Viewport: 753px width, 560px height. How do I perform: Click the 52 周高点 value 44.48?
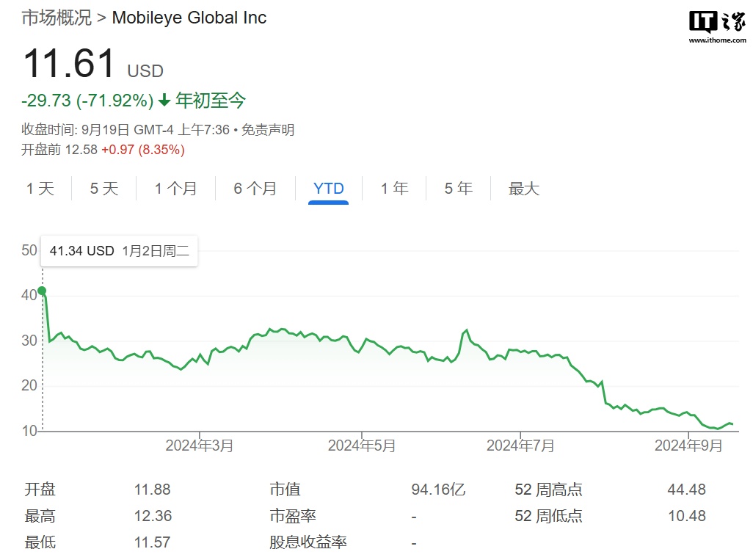[687, 490]
